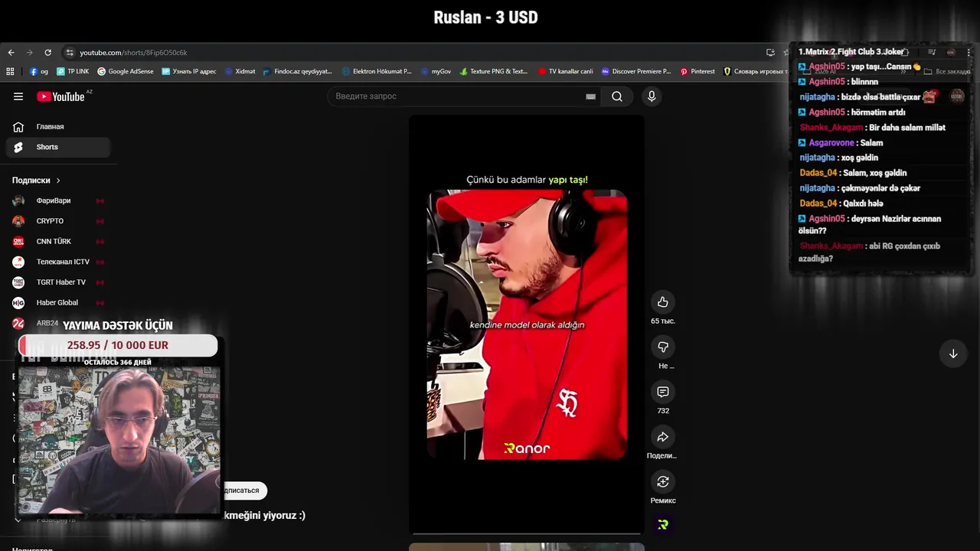Open the ФариВари subscription channel
Image resolution: width=980 pixels, height=551 pixels.
(58, 201)
